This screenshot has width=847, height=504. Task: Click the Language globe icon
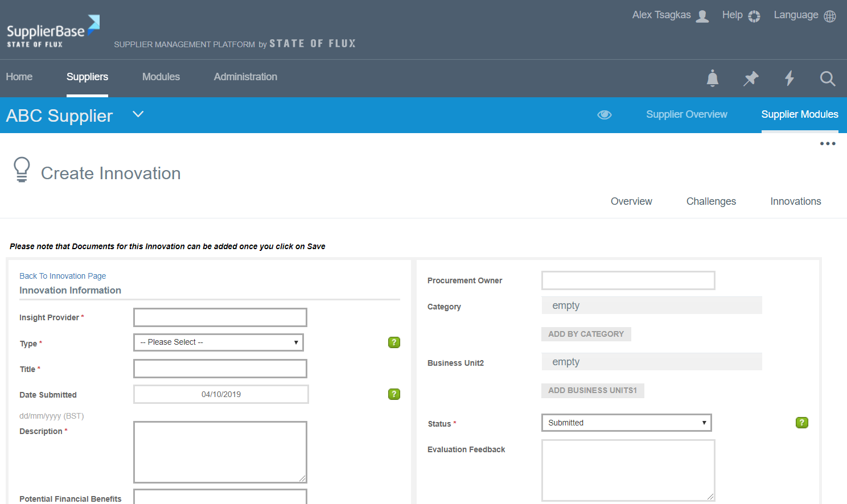pos(830,16)
